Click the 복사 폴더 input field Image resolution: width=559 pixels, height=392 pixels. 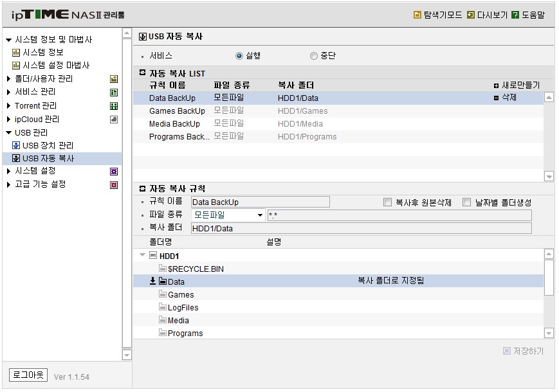(x=361, y=229)
